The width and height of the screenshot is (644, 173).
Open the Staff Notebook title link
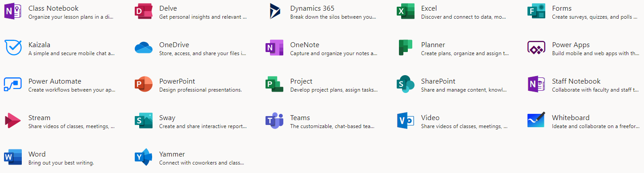pyautogui.click(x=576, y=81)
